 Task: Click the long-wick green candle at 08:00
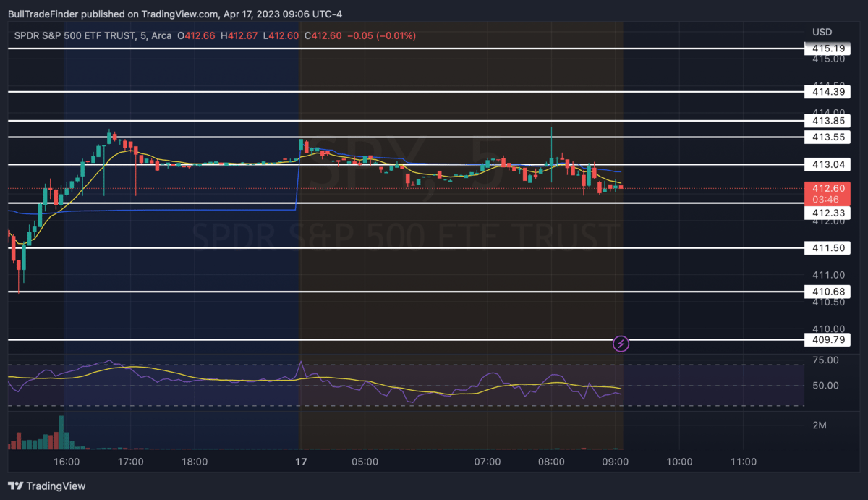pyautogui.click(x=551, y=156)
